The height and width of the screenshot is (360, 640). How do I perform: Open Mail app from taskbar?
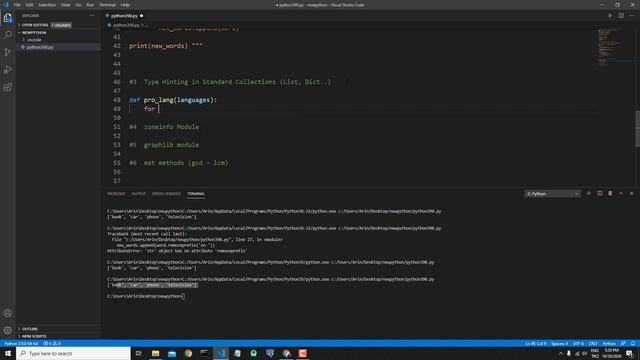(x=172, y=353)
